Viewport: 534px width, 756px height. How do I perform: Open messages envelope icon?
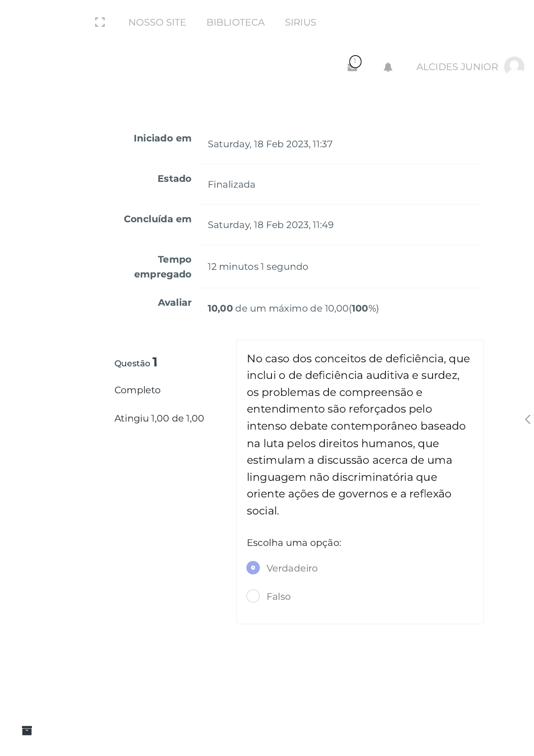click(352, 68)
